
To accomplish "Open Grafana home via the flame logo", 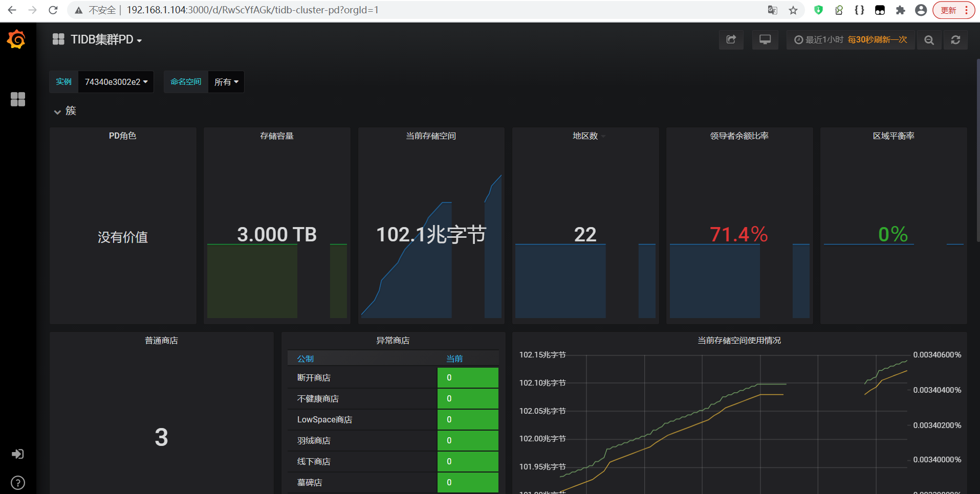I will point(15,39).
